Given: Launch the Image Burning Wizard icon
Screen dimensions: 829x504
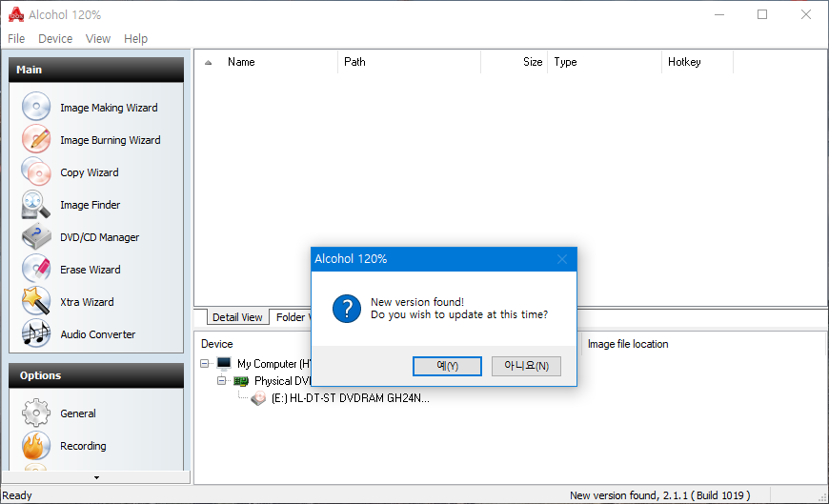Looking at the screenshot, I should (x=36, y=140).
